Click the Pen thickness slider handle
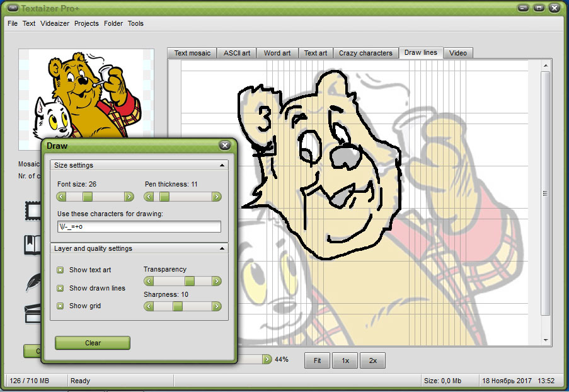569x392 pixels. 164,197
